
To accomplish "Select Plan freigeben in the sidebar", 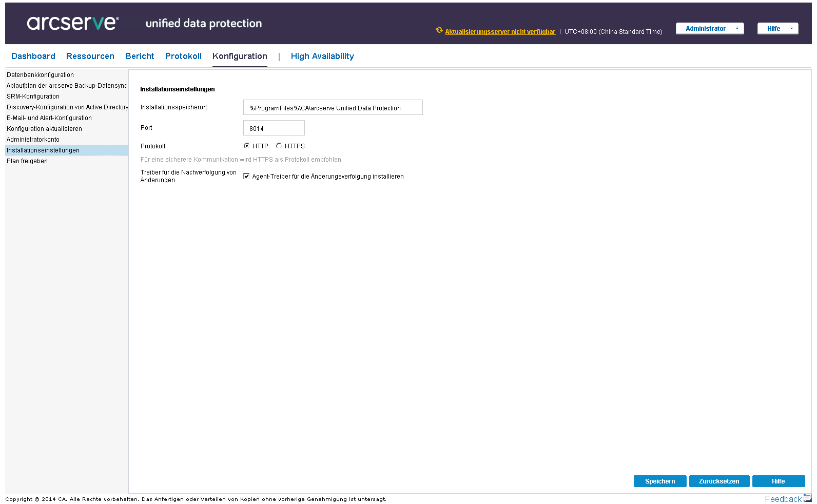I will [x=27, y=161].
